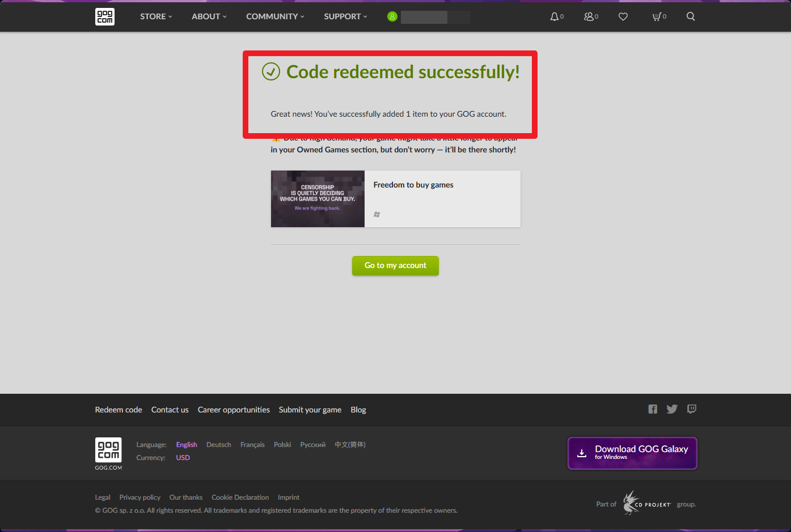Open Contact us footer link

(170, 410)
